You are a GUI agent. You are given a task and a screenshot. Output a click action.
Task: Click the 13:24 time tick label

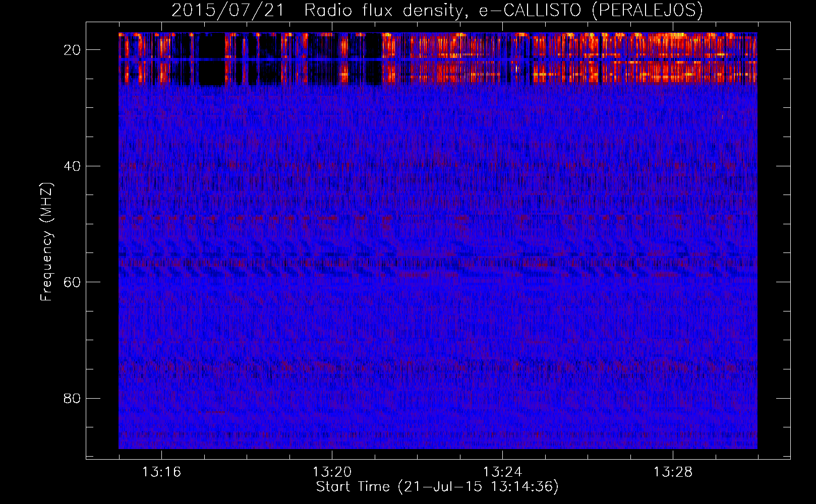pos(502,472)
